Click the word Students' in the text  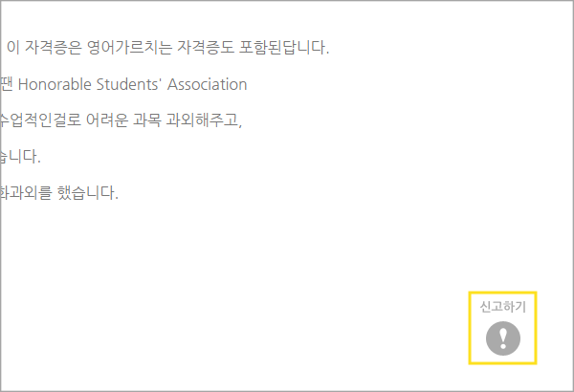pyautogui.click(x=128, y=84)
